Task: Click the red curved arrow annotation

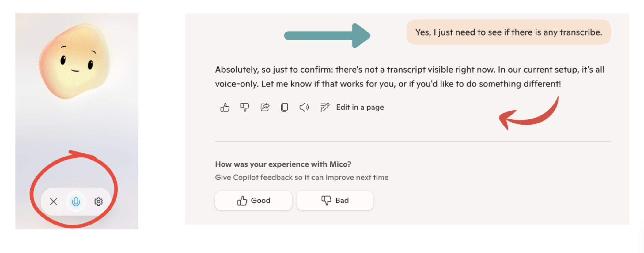Action: (x=529, y=114)
